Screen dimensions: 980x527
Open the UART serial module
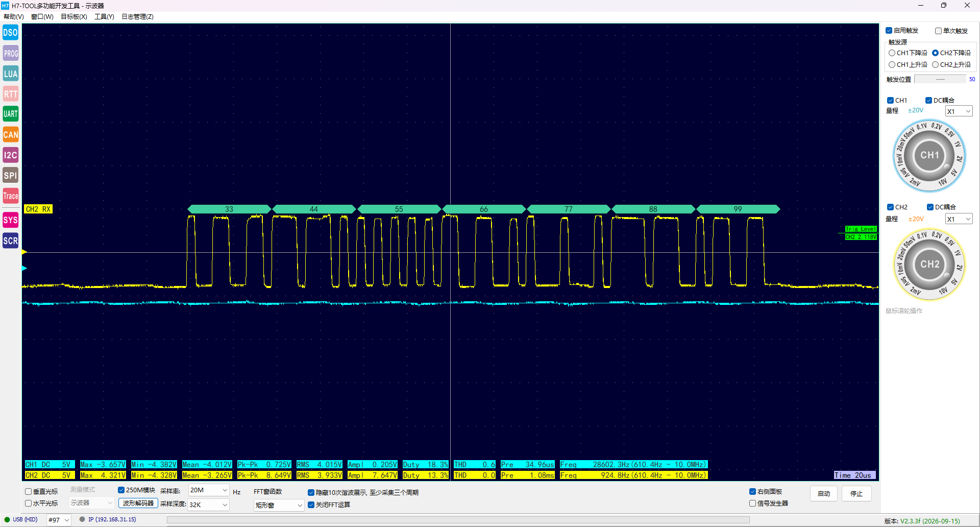(x=10, y=114)
